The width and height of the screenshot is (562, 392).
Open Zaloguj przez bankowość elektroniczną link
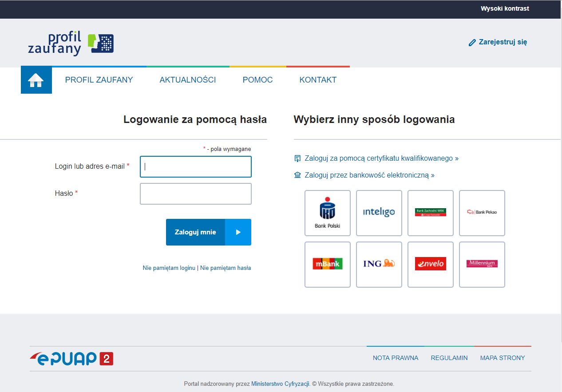[370, 175]
